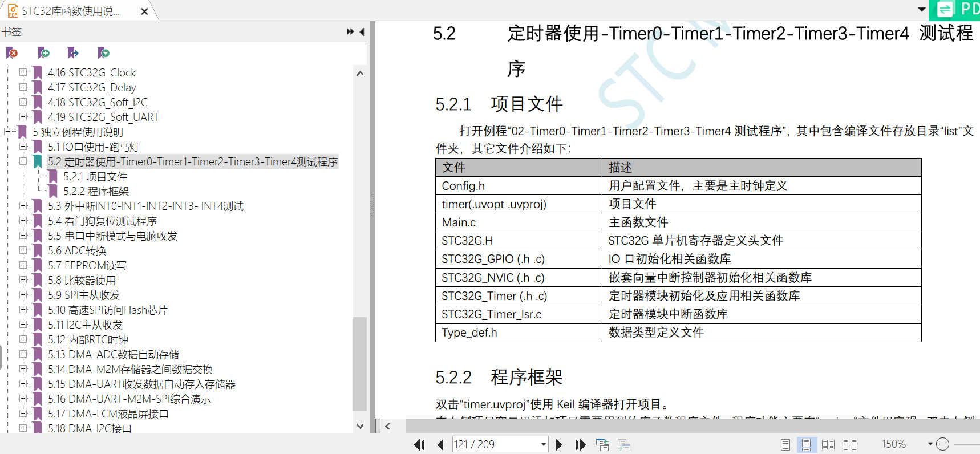Go to the previous page
Image resolution: width=980 pixels, height=454 pixels.
point(440,444)
